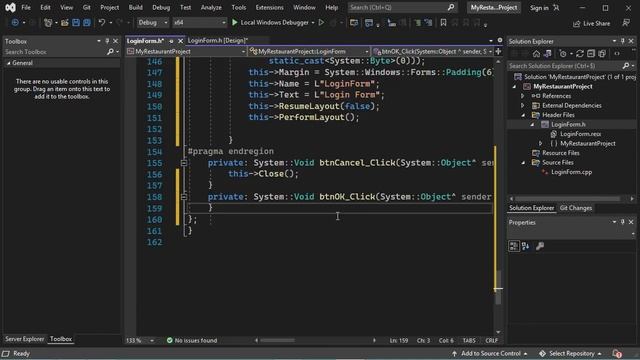
Task: Toggle auto-hide pin on the Solution Explorer
Action: 622,41
